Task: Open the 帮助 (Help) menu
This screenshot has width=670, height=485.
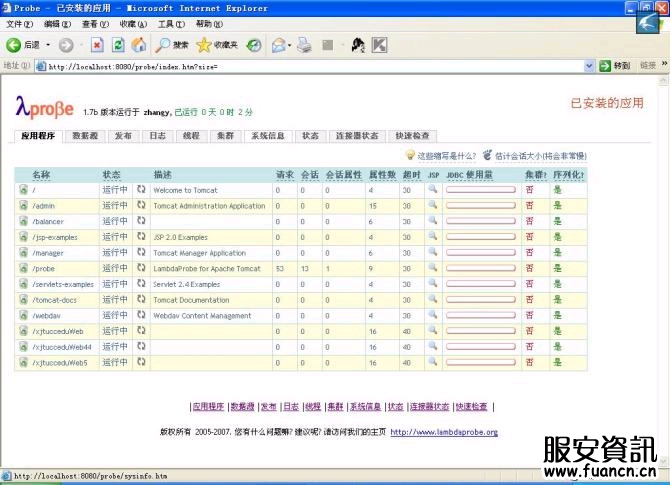Action: tap(209, 24)
